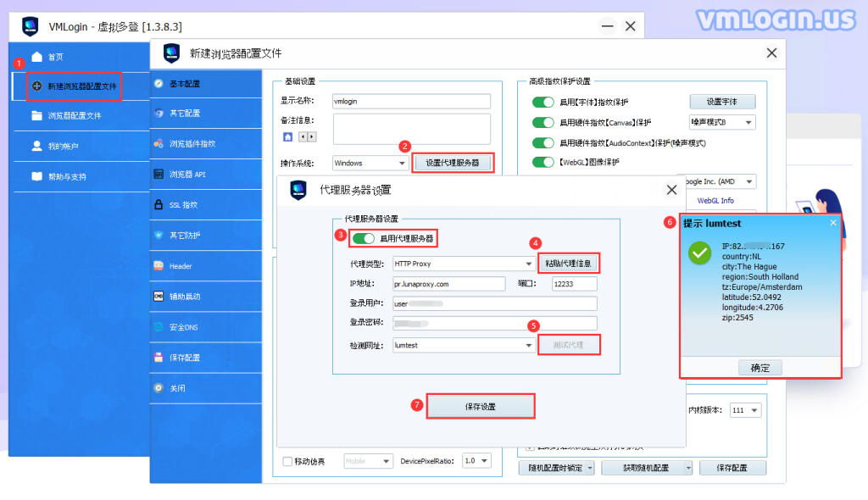Click the auxiliary startup CMD icon
868x500 pixels.
click(159, 297)
